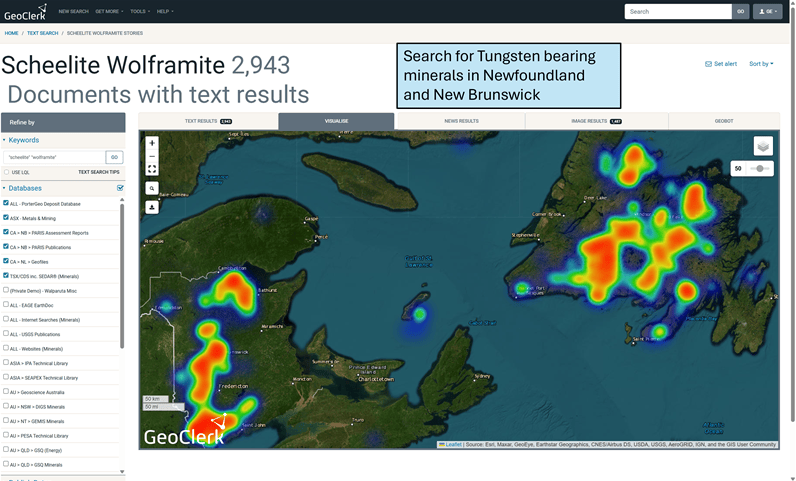Click the map download icon
Viewport: 796px width, 481px height.
pyautogui.click(x=152, y=207)
